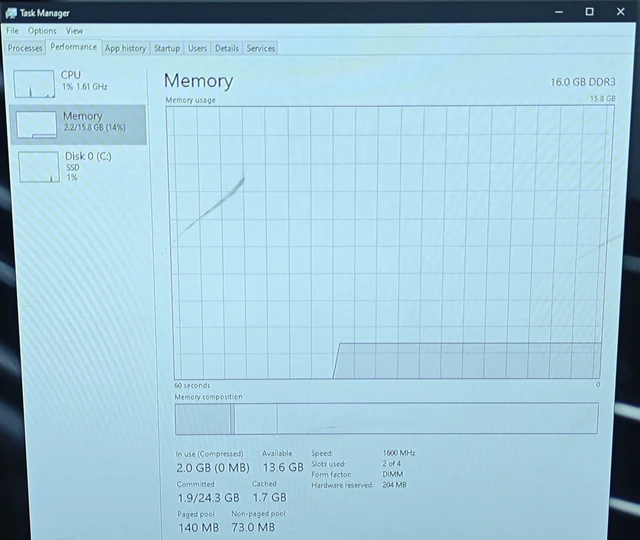Click the Form factor value DIMM

pyautogui.click(x=393, y=474)
